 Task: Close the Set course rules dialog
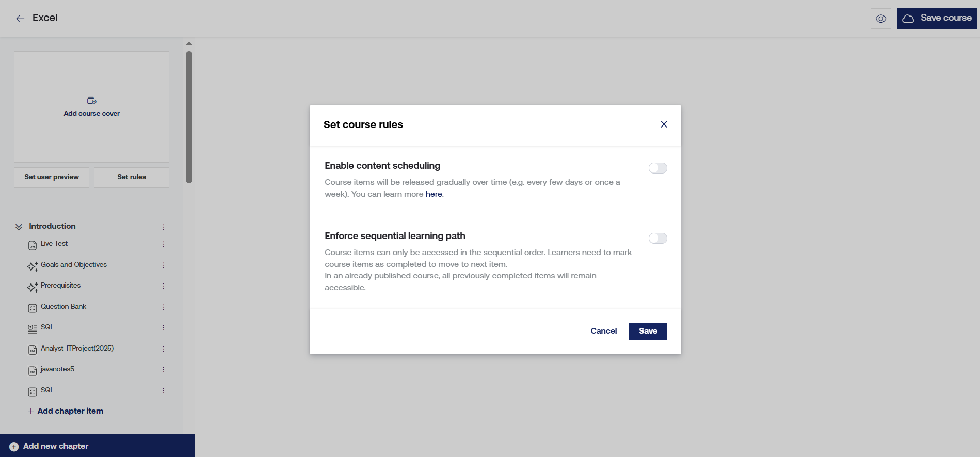[664, 124]
